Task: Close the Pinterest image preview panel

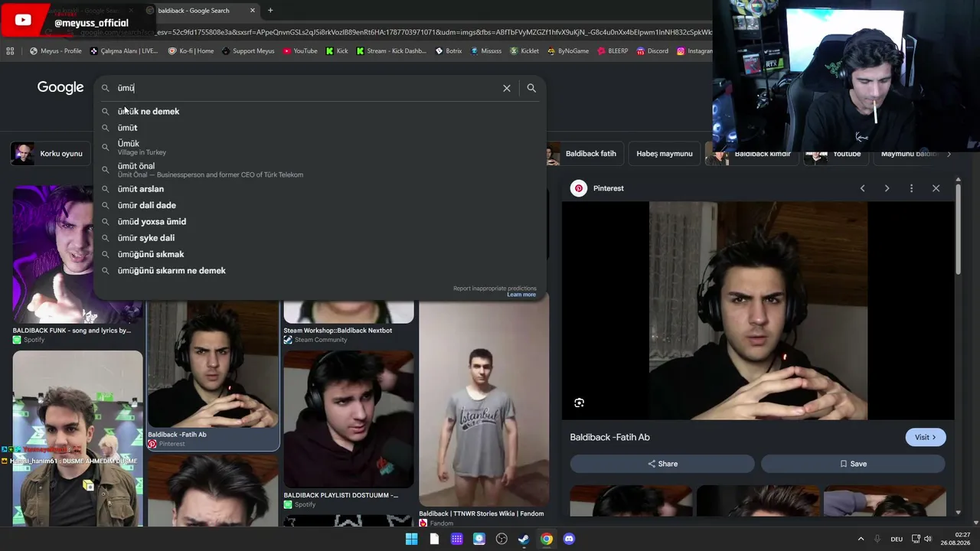Action: point(936,188)
